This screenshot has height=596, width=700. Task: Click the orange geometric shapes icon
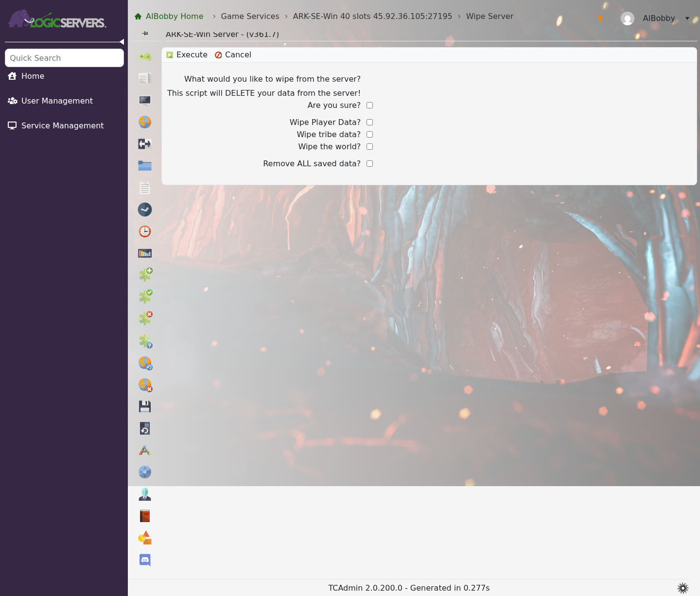coord(145,538)
